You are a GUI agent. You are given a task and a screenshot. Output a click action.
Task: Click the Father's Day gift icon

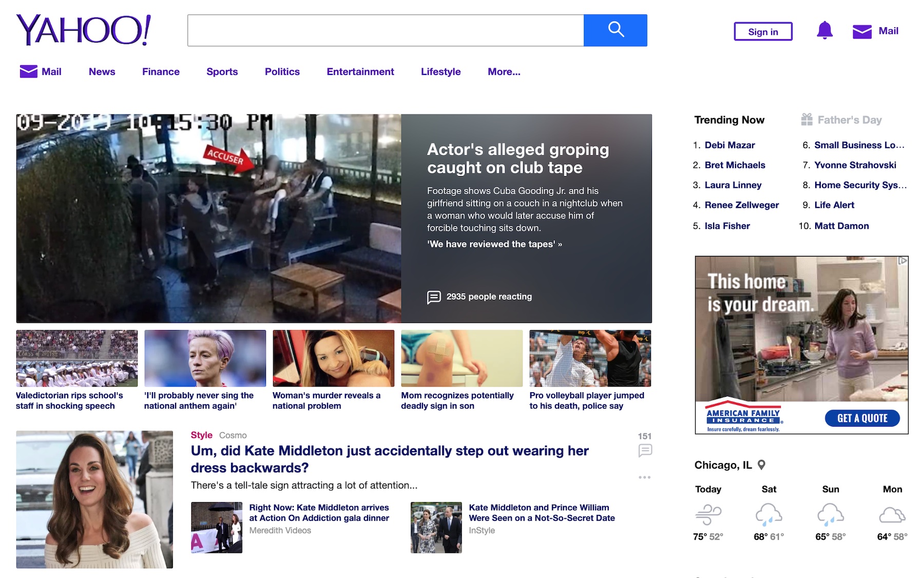(x=807, y=120)
